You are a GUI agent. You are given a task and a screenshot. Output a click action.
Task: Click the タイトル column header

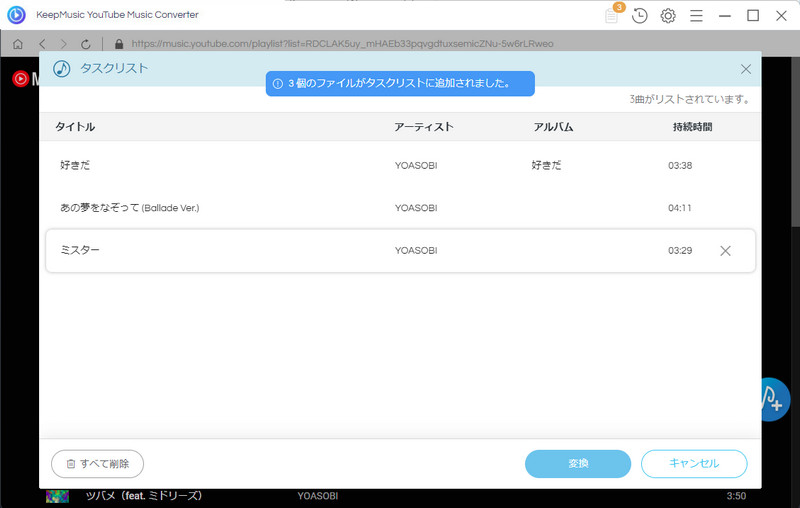point(75,126)
